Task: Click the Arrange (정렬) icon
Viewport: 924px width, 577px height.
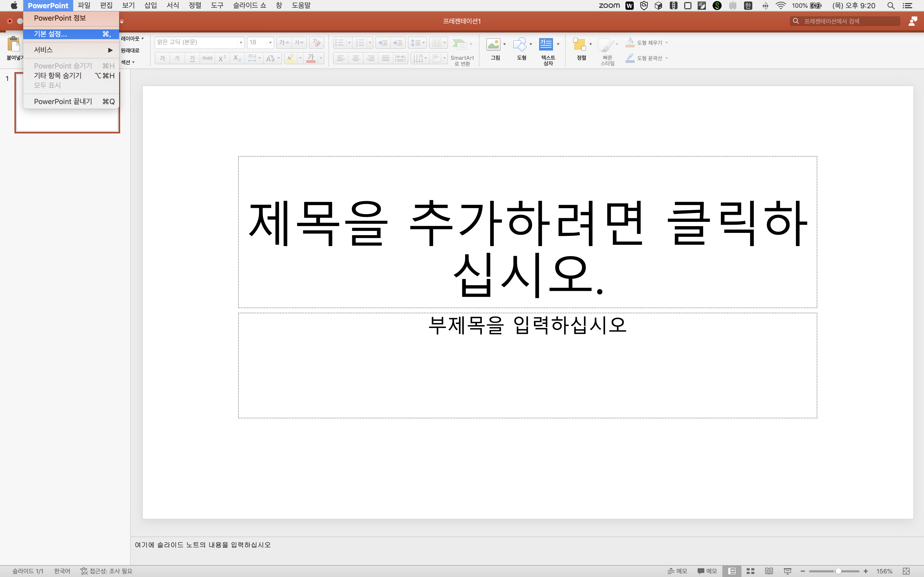Action: (x=580, y=45)
